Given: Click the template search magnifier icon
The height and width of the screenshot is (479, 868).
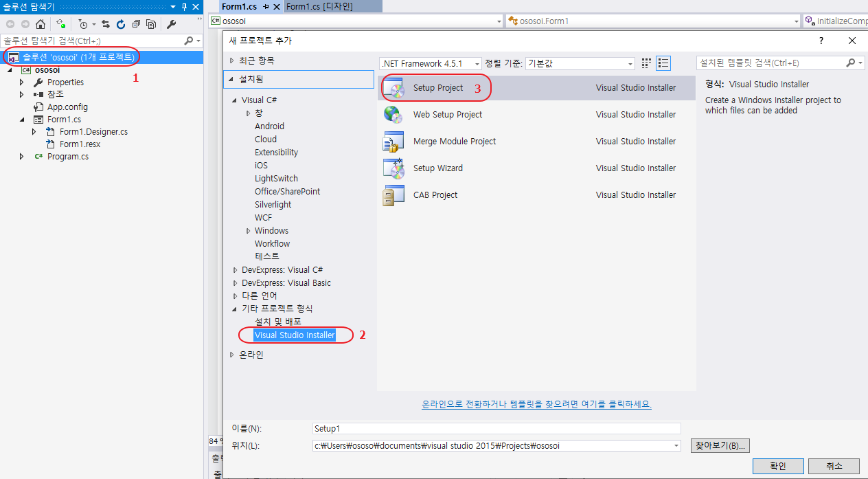Looking at the screenshot, I should (851, 63).
